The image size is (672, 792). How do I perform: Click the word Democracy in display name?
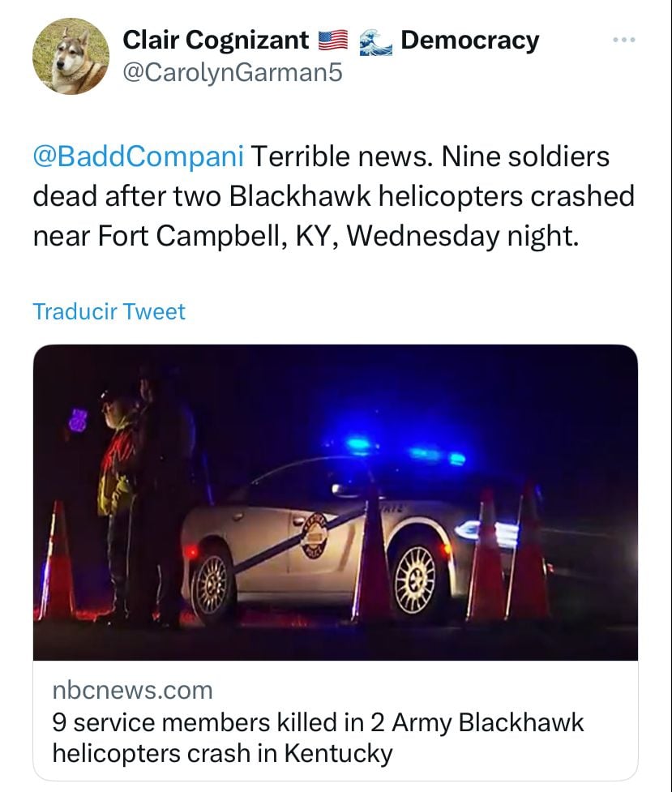470,41
